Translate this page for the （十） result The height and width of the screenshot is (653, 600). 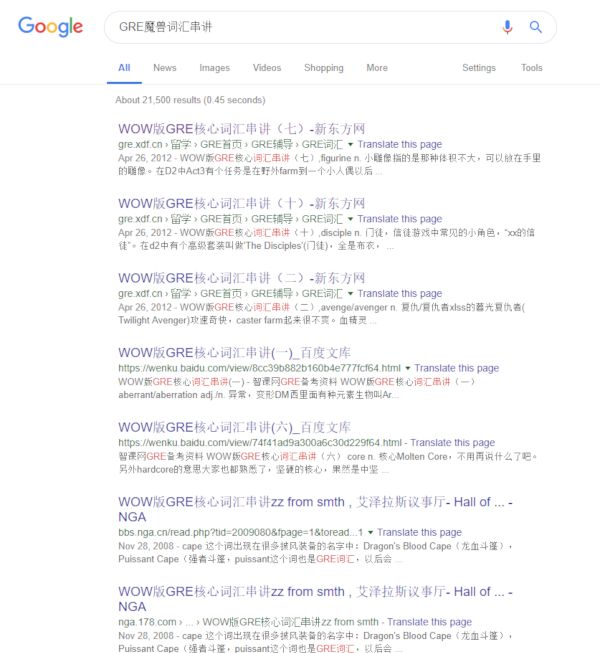(x=400, y=219)
